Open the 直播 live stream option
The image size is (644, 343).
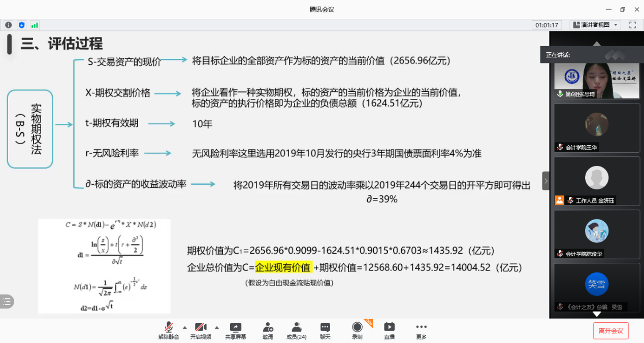tap(389, 330)
